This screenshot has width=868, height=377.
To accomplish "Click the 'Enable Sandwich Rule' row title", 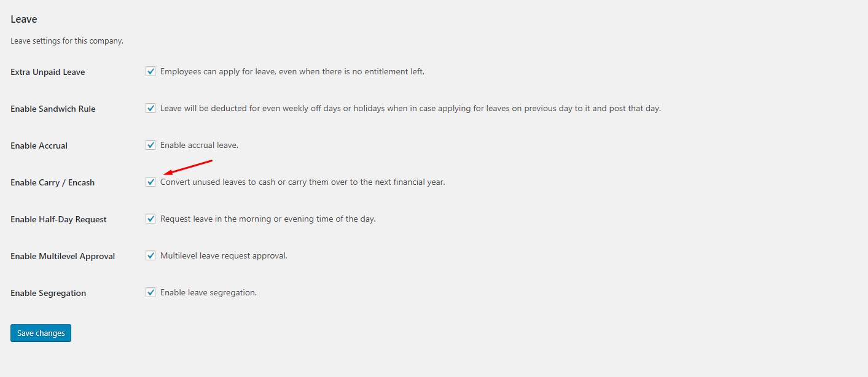I will (x=53, y=109).
